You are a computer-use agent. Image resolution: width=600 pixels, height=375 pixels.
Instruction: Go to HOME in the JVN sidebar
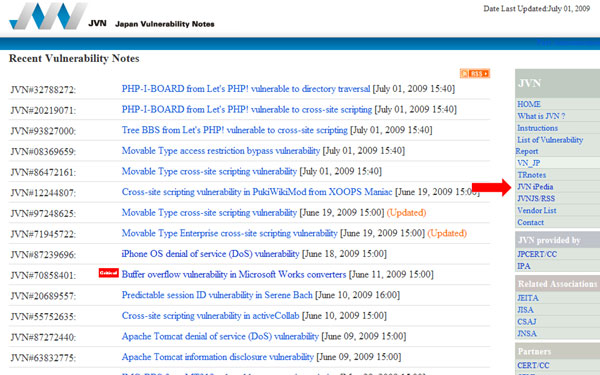[x=529, y=104]
